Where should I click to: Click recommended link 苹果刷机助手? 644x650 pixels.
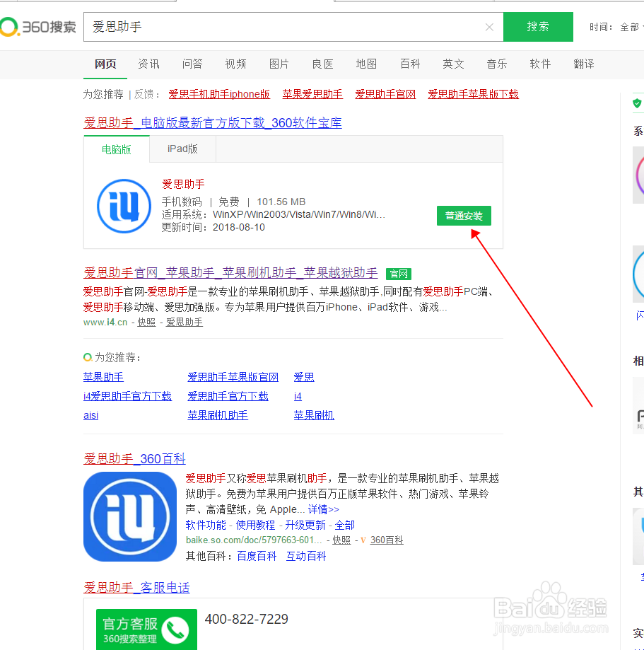(218, 415)
